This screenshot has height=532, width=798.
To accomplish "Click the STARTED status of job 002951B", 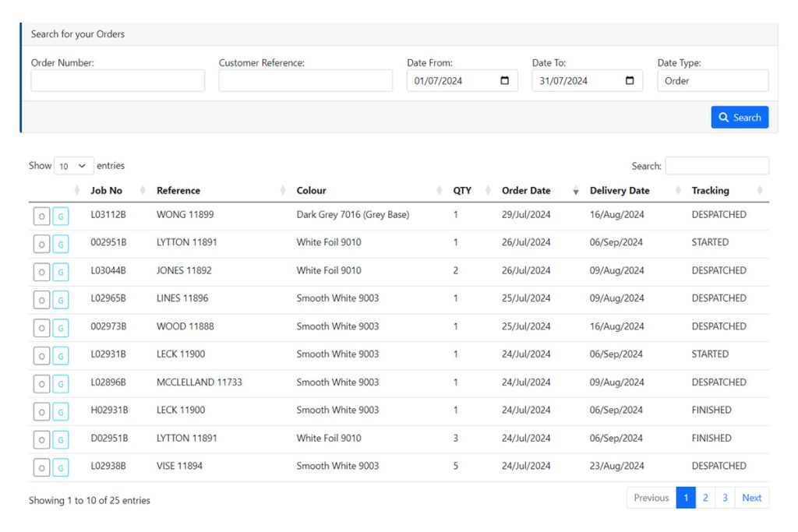I will pyautogui.click(x=710, y=242).
